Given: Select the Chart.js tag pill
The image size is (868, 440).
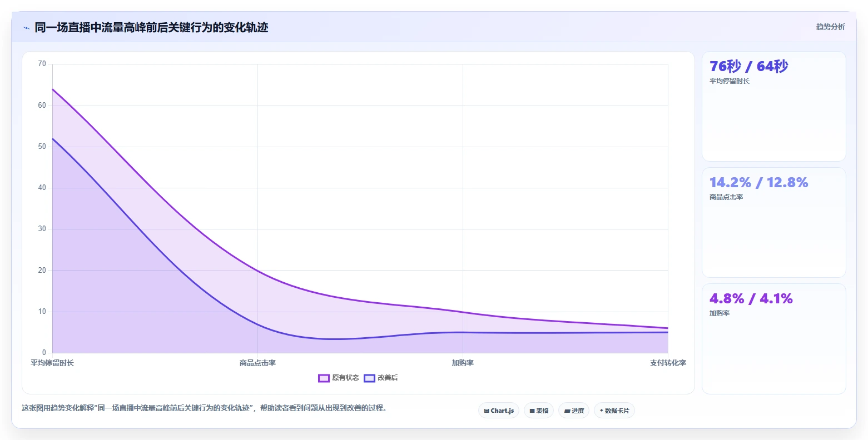Looking at the screenshot, I should pos(499,411).
